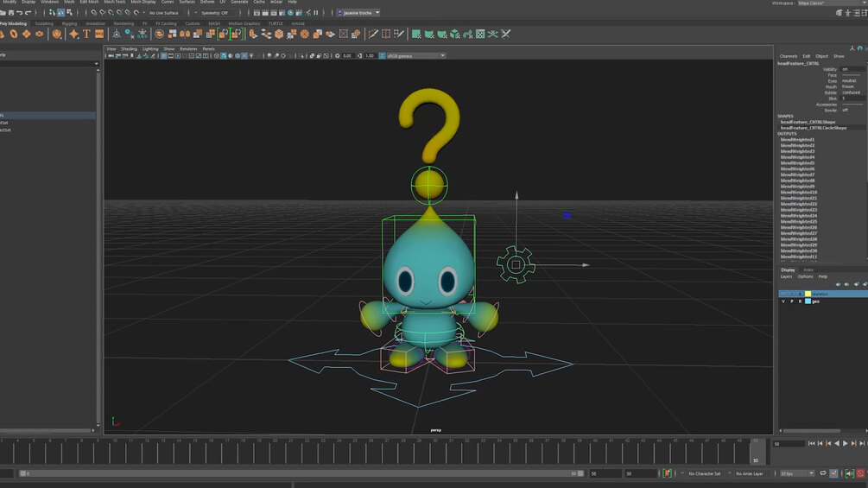Click the poly star/sweep shelf icon

(73, 34)
